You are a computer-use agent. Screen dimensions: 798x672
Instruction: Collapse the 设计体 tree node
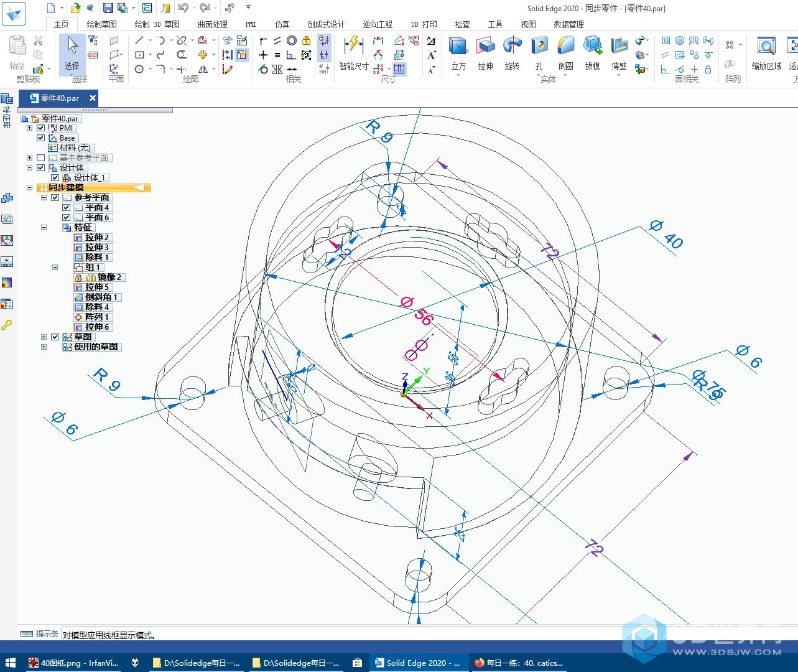(29, 168)
